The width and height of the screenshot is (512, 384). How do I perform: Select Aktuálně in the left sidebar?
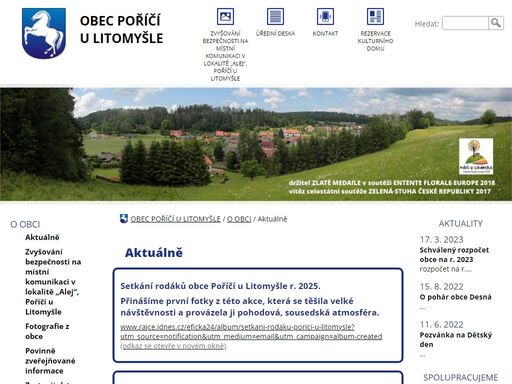[x=42, y=237]
